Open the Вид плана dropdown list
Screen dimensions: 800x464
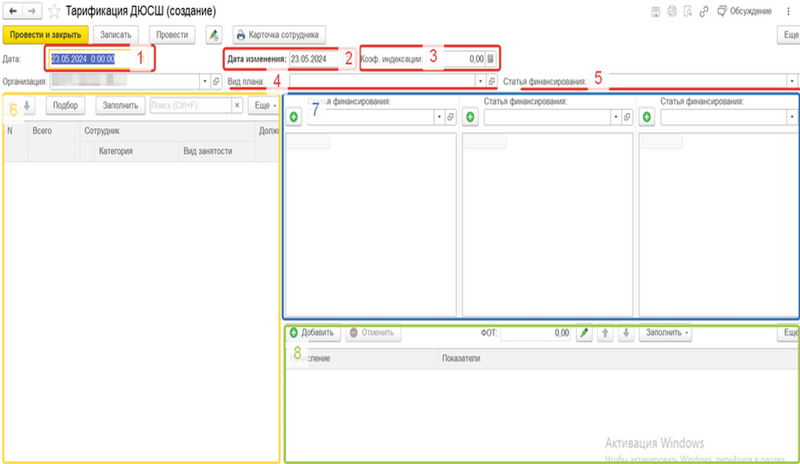click(x=481, y=80)
